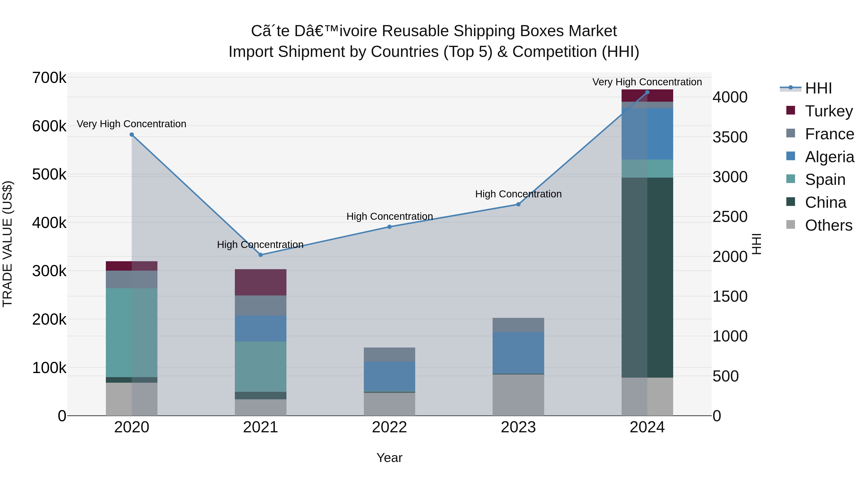Click the 2024 HHI peak marker
Screen dimensions: 868x488
pyautogui.click(x=647, y=92)
